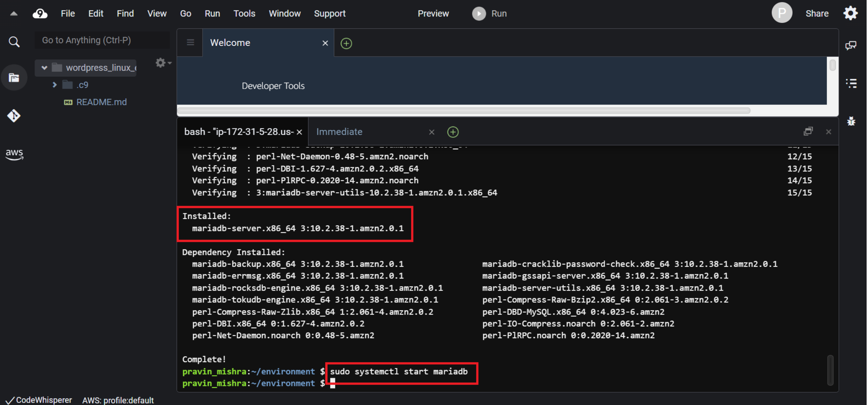The image size is (868, 405).
Task: Expand the .c9 folder chevron
Action: pos(54,85)
